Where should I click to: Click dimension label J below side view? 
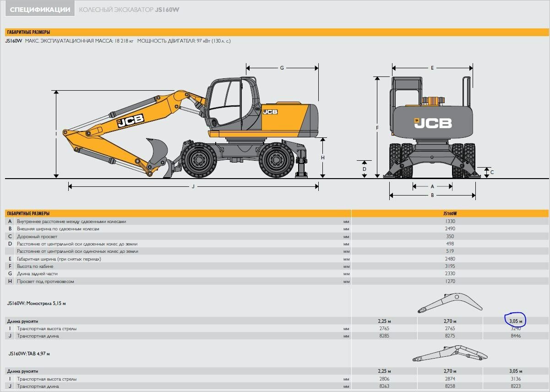point(193,186)
